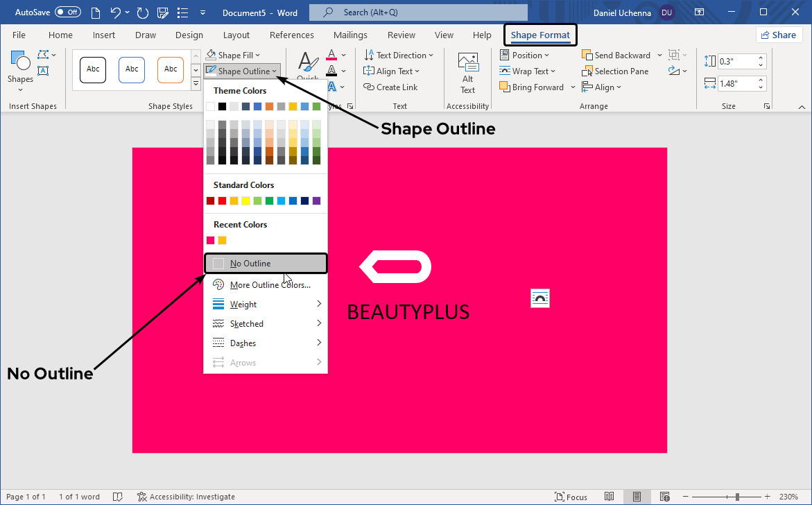The height and width of the screenshot is (505, 812).
Task: Click the Share button
Action: [778, 35]
